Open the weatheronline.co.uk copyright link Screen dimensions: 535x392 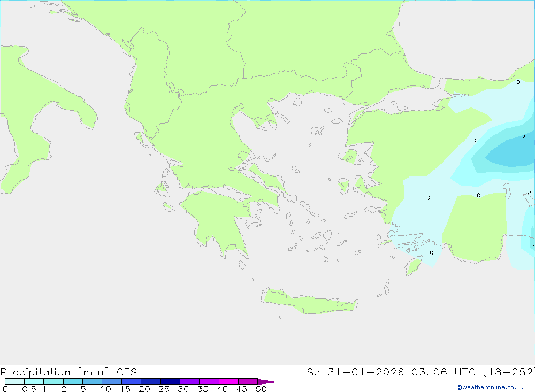pyautogui.click(x=490, y=387)
